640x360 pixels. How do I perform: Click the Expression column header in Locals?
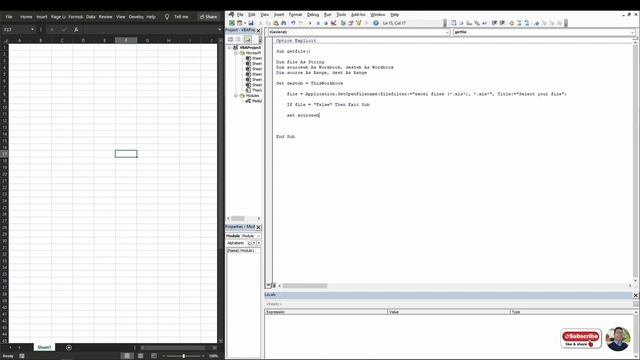click(x=326, y=312)
